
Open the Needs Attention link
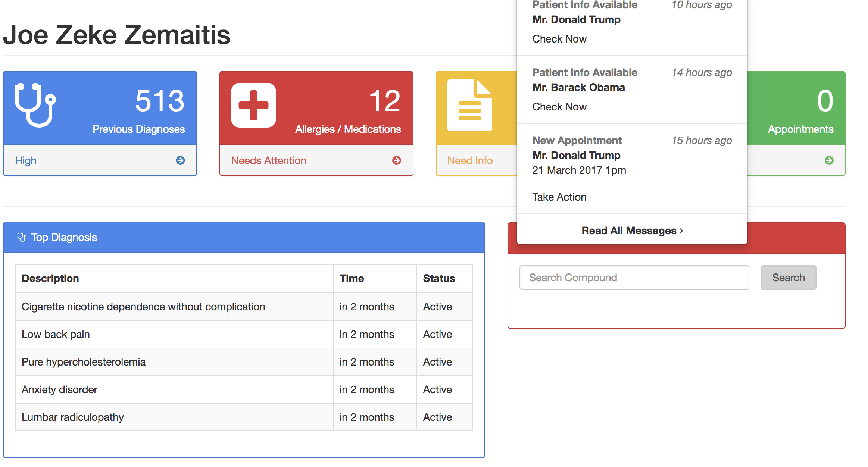pos(269,160)
